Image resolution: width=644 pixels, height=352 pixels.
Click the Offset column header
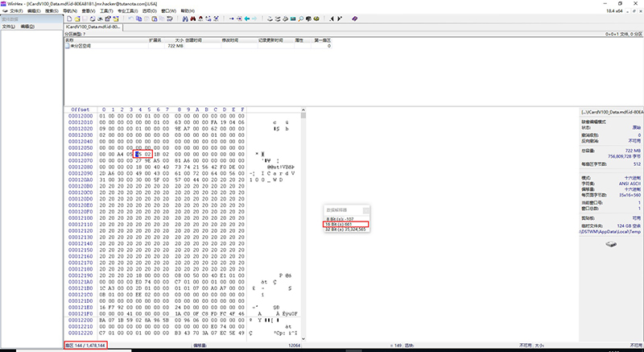[80, 110]
